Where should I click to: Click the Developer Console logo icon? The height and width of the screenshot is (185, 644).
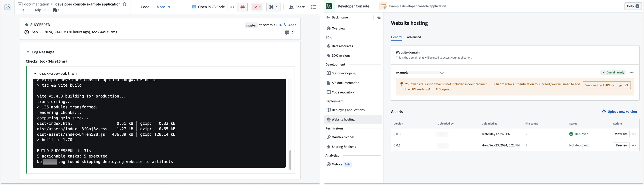[x=329, y=6]
